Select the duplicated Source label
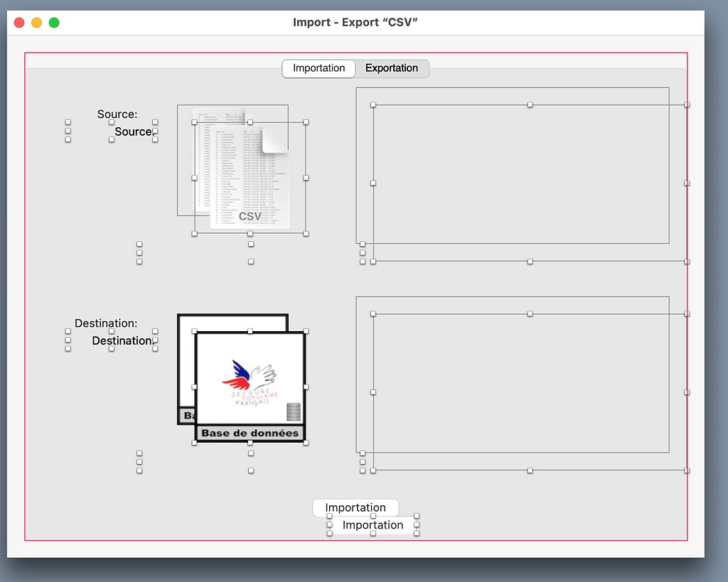This screenshot has width=728, height=582. tap(134, 131)
